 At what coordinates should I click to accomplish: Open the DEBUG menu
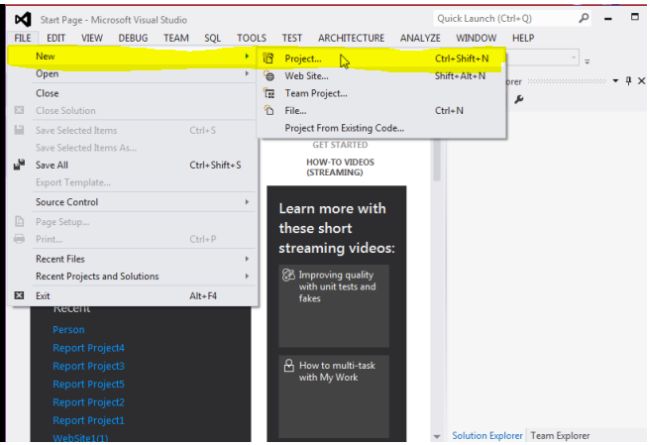[x=133, y=38]
